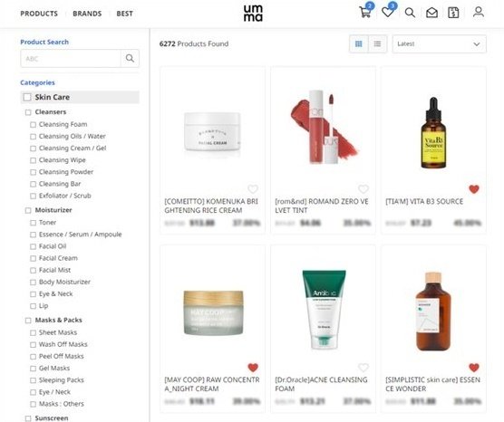Check Cleansing Powder
Image resolution: width=504 pixels, height=422 pixels.
33,172
